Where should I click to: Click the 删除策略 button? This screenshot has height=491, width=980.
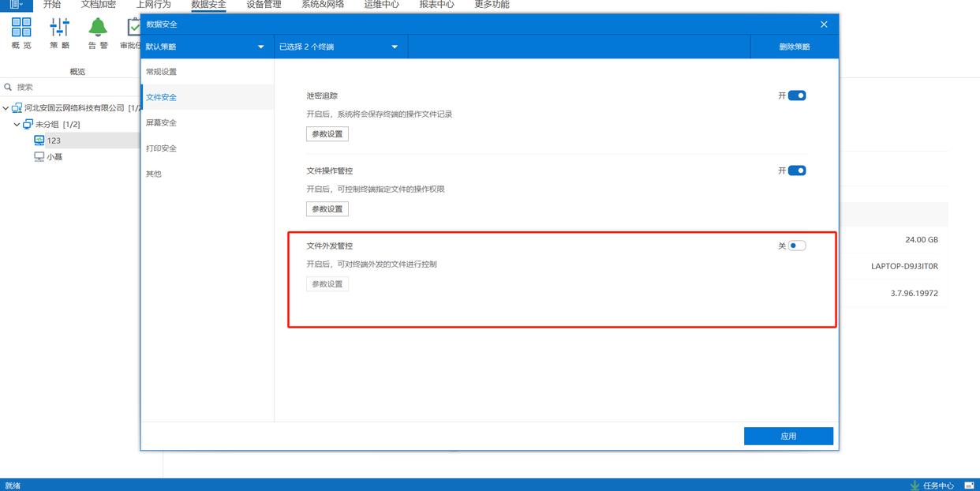[x=795, y=47]
